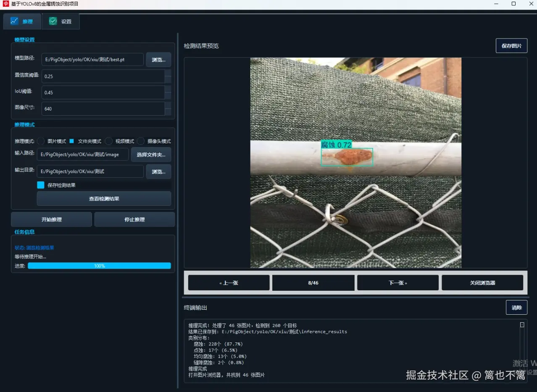The image size is (537, 392).
Task: Click the 打开图片浏览器 terminal line
Action: click(226, 375)
